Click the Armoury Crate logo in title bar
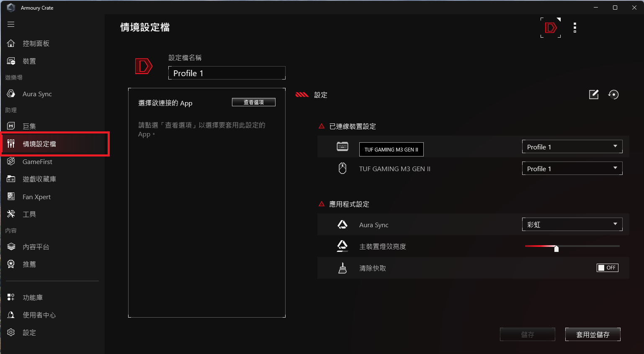644x354 pixels. 11,8
